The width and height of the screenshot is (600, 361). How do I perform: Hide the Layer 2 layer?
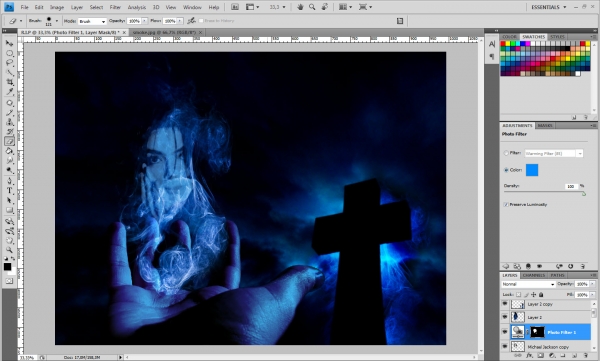505,317
